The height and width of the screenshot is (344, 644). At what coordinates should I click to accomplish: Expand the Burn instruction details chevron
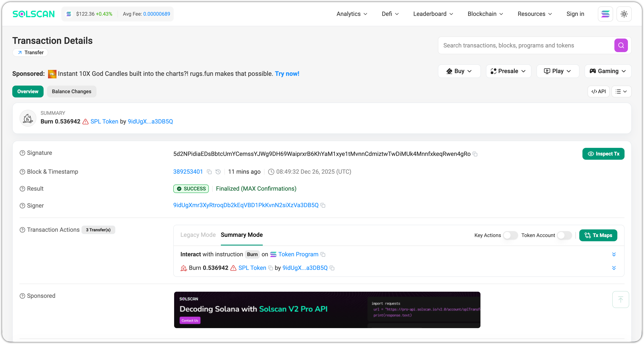click(614, 254)
